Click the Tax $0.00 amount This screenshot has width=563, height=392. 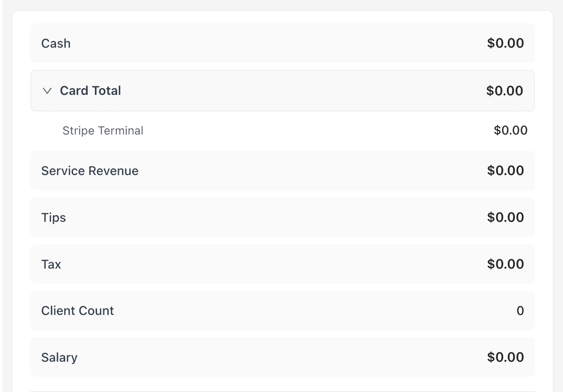pos(506,264)
